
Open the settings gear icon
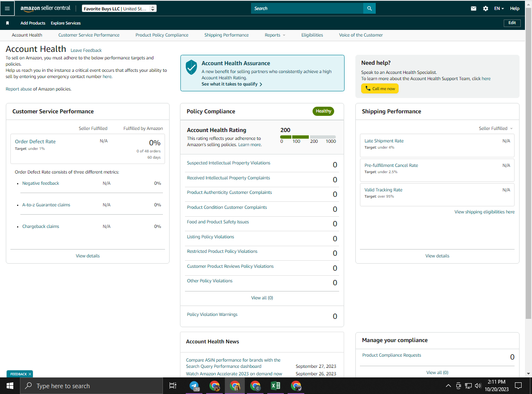485,8
